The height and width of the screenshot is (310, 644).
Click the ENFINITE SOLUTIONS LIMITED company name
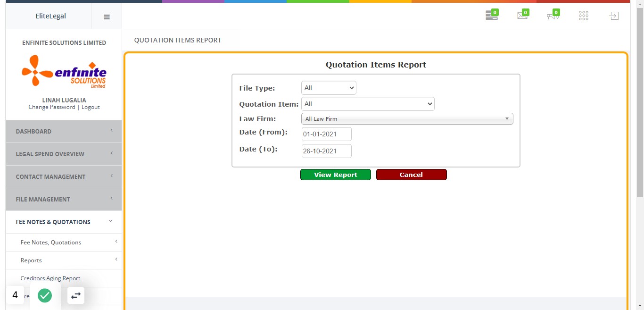click(64, 42)
